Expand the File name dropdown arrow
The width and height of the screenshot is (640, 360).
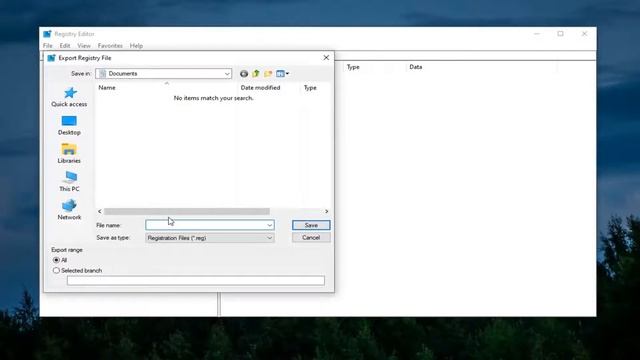[x=269, y=225]
